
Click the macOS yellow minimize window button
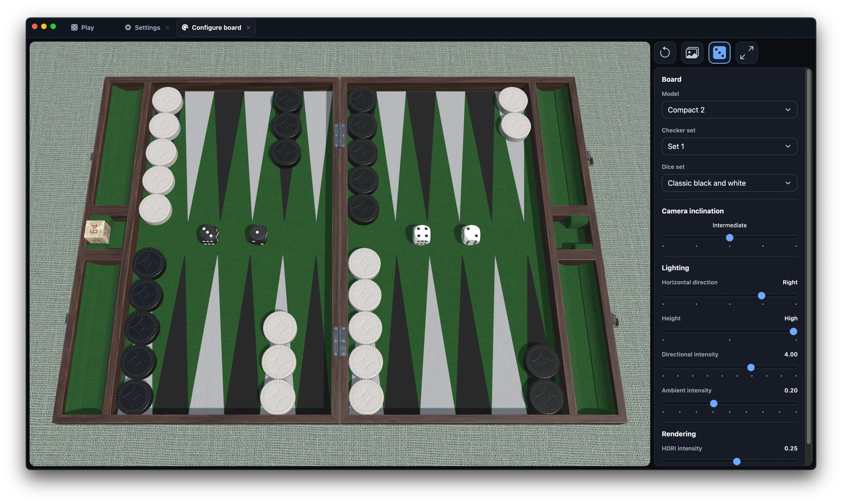point(44,27)
